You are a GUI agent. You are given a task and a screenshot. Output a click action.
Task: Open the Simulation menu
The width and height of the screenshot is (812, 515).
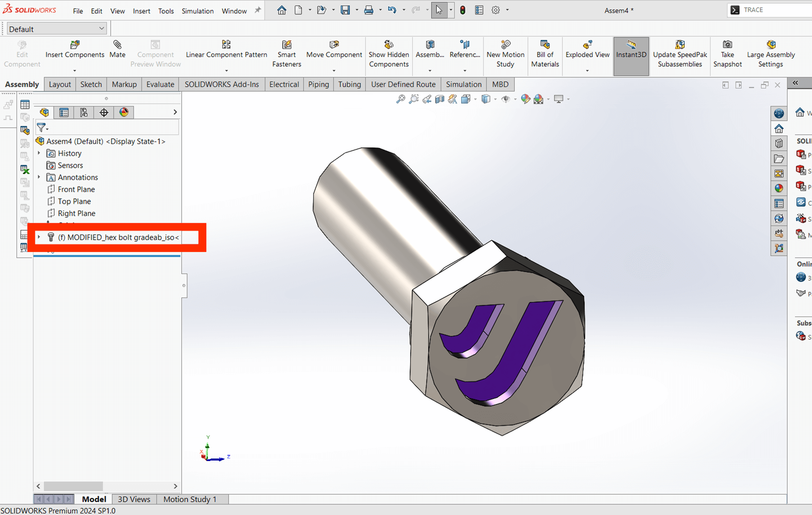(197, 11)
